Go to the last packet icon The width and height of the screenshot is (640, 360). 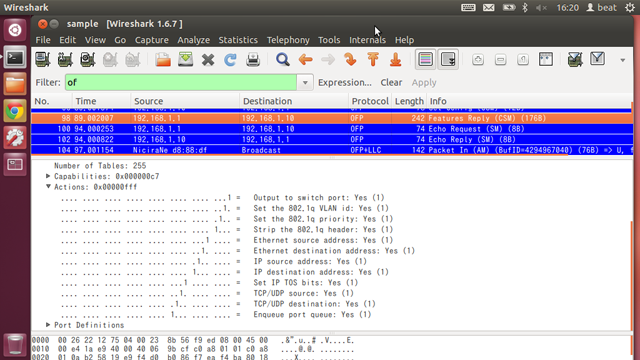395,60
